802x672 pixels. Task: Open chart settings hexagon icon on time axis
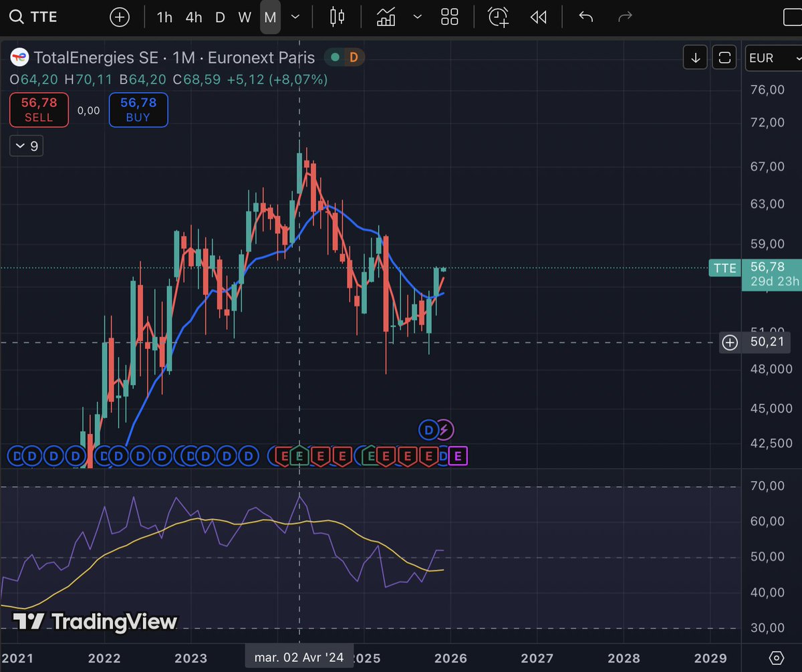775,657
